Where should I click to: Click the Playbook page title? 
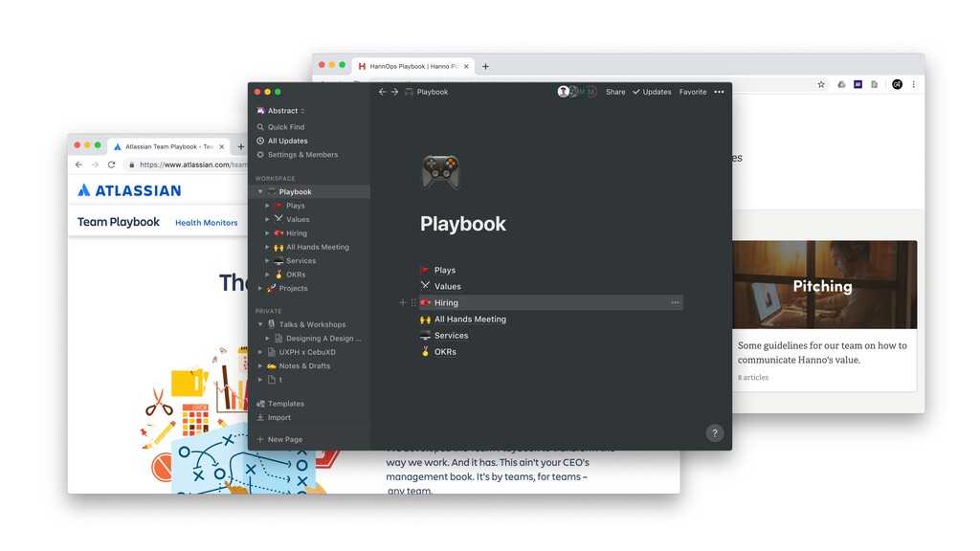click(462, 224)
